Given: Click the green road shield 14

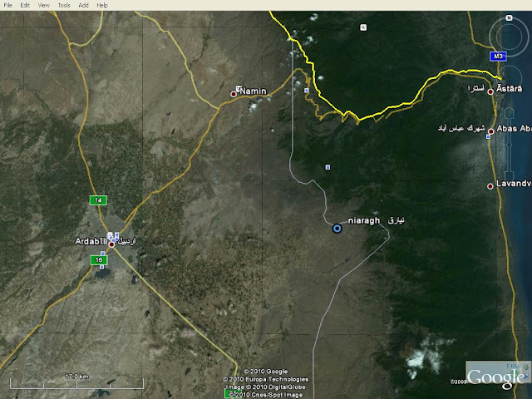Looking at the screenshot, I should click(98, 200).
